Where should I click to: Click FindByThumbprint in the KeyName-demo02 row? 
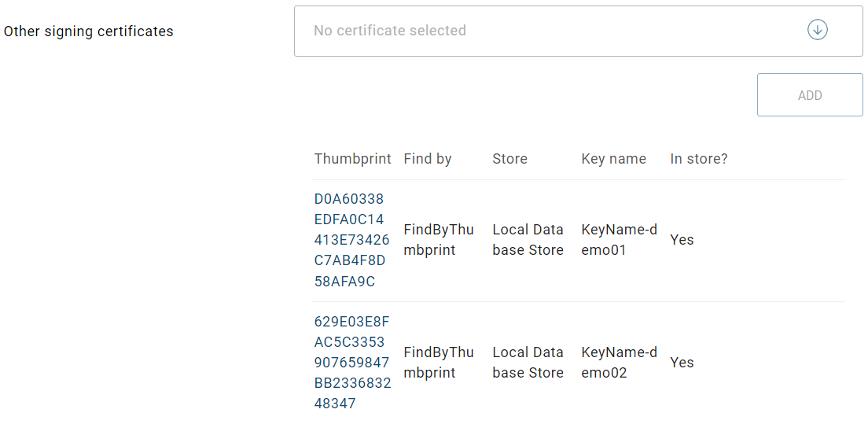click(x=439, y=363)
